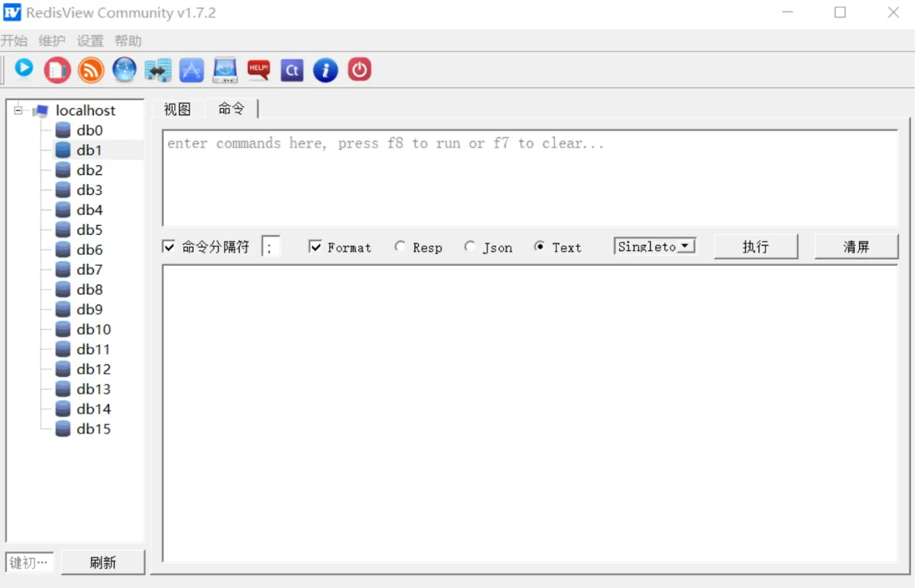The height and width of the screenshot is (588, 919).
Task: Select database db12 in the tree
Action: 94,369
